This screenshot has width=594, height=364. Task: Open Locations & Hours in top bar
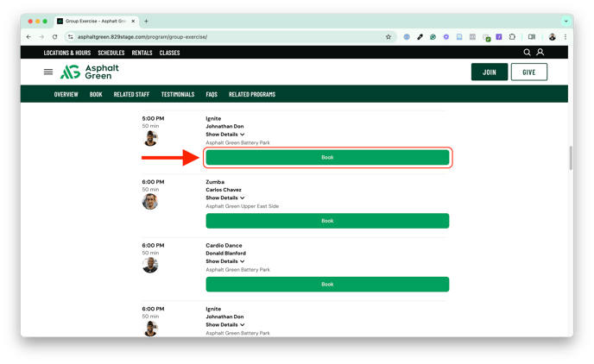pos(67,53)
